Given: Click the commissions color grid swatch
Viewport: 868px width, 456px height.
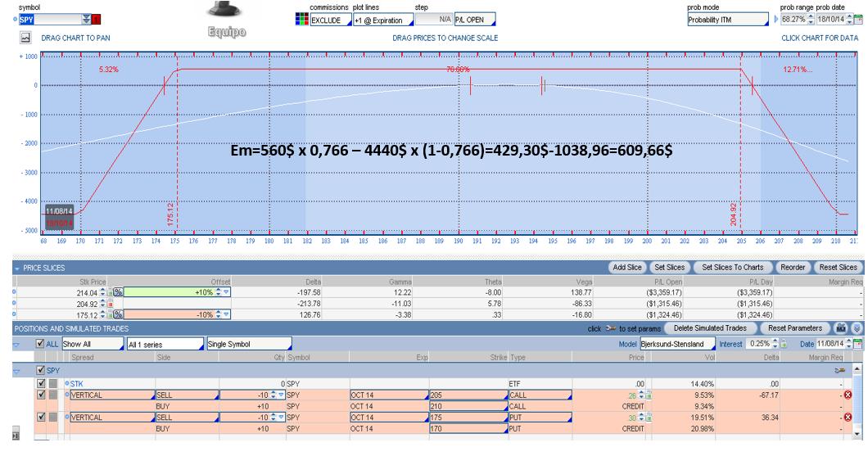Looking at the screenshot, I should click(x=301, y=20).
